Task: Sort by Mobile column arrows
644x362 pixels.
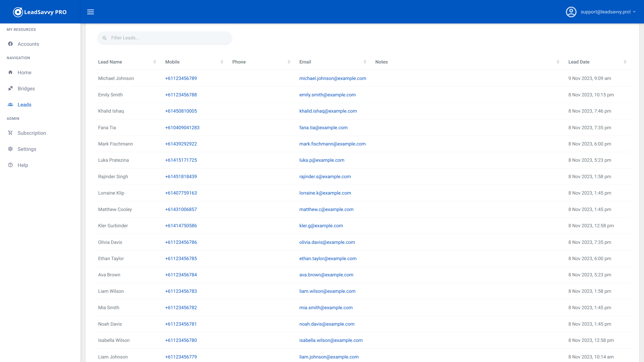Action: tap(222, 62)
